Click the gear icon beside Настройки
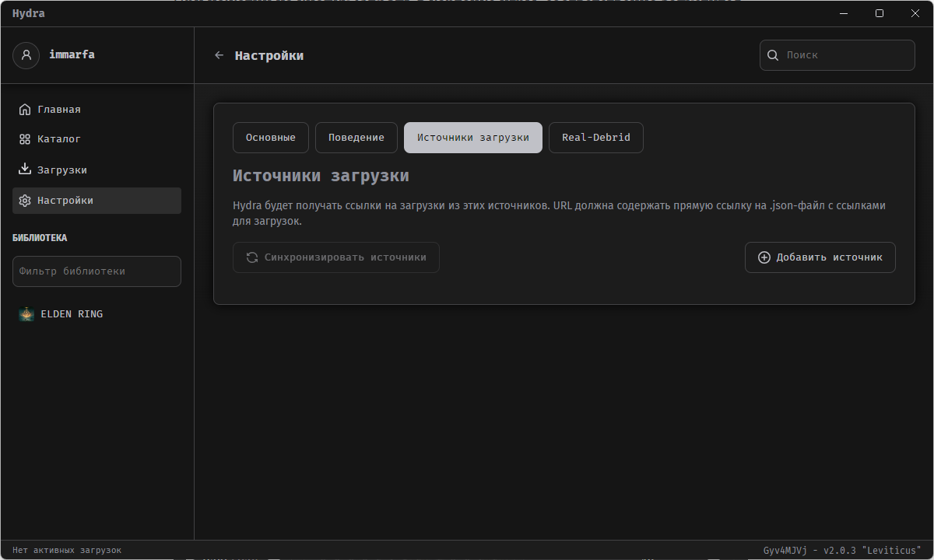 (25, 201)
